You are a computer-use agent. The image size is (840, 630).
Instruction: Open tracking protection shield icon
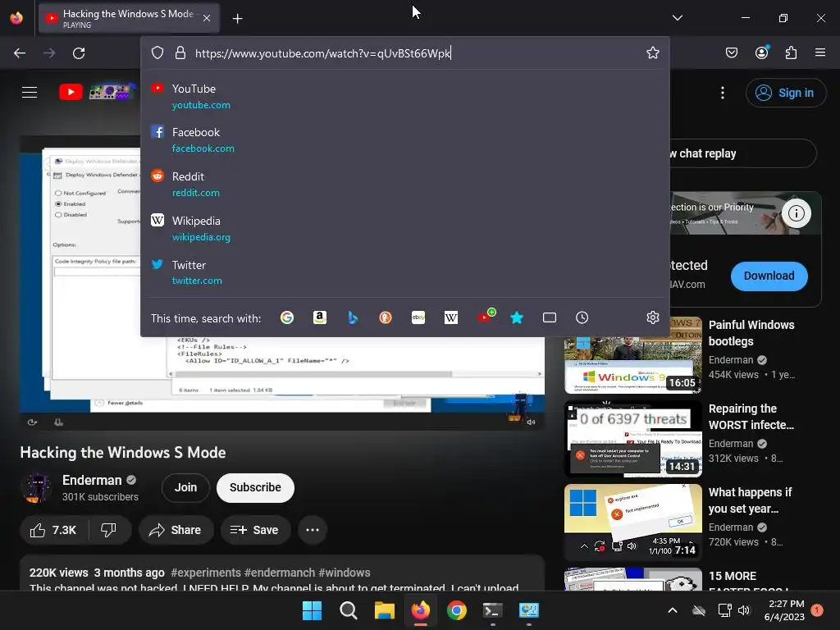[x=157, y=52]
